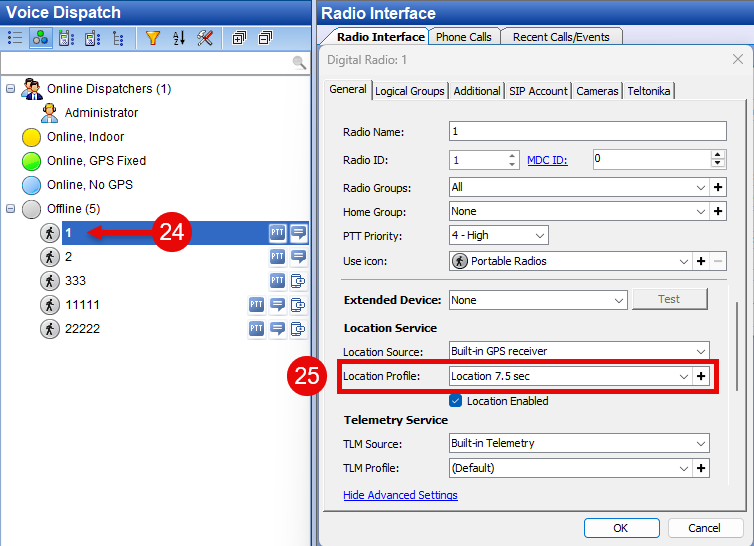Click the Hide Advanced Settings link
754x546 pixels.
point(400,495)
